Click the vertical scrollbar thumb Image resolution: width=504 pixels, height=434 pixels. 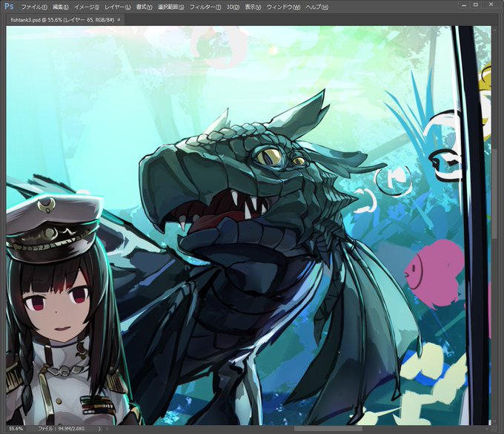coord(494,194)
